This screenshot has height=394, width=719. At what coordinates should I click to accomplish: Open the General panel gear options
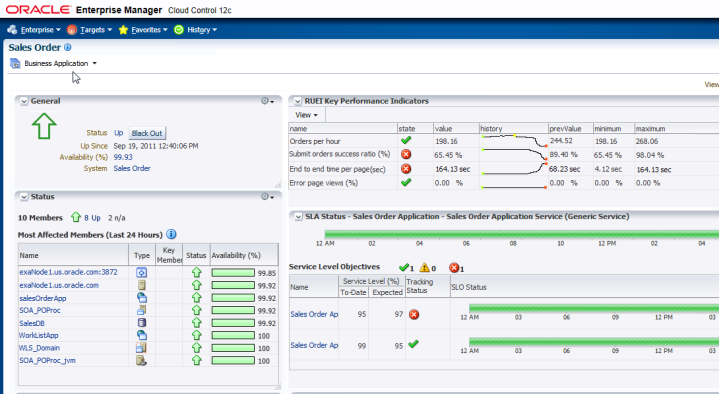(x=267, y=101)
